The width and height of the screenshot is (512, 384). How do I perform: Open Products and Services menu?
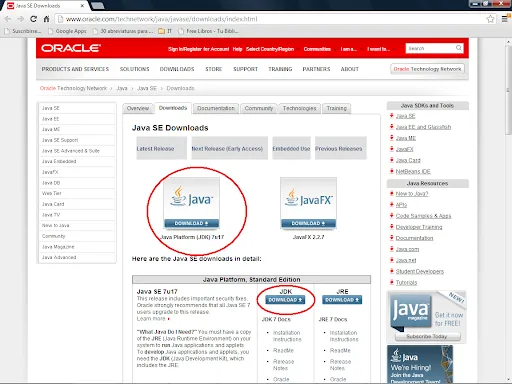(75, 69)
